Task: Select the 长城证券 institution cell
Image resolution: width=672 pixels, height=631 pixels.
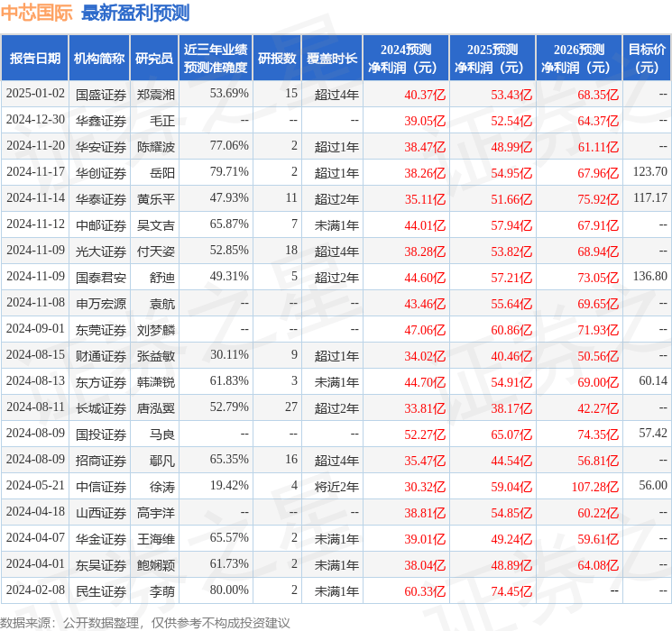Action: tap(101, 407)
